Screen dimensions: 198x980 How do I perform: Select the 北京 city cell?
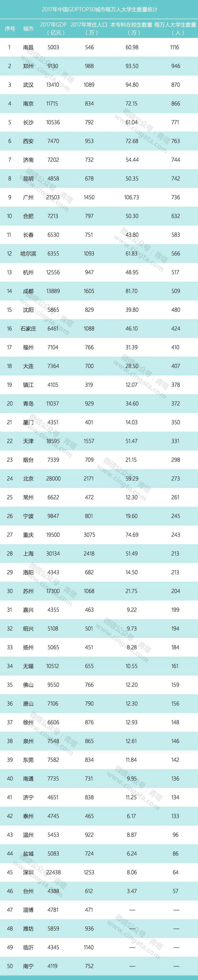tap(28, 478)
